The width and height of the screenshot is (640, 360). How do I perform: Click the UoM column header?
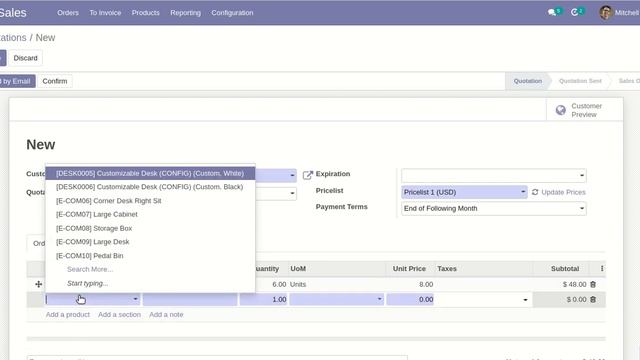tap(298, 269)
